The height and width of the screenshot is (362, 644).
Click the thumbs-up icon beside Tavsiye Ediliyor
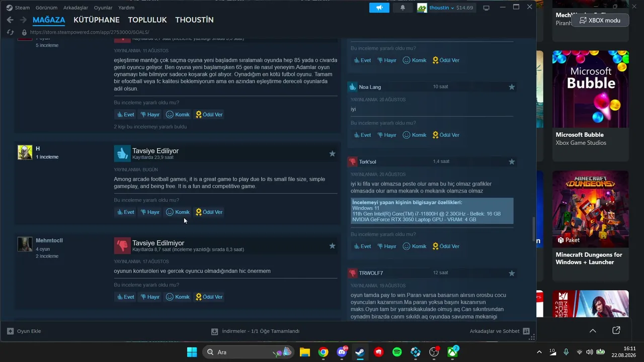[122, 153]
